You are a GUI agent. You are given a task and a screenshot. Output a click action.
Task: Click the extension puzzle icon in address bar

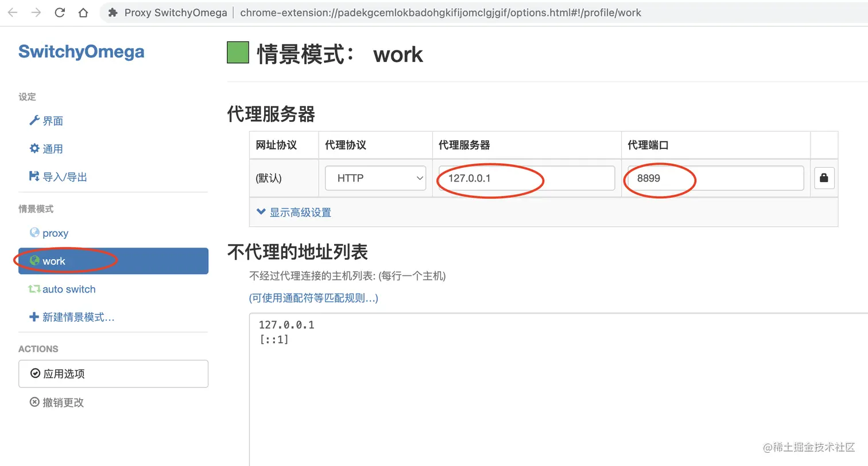tap(113, 13)
